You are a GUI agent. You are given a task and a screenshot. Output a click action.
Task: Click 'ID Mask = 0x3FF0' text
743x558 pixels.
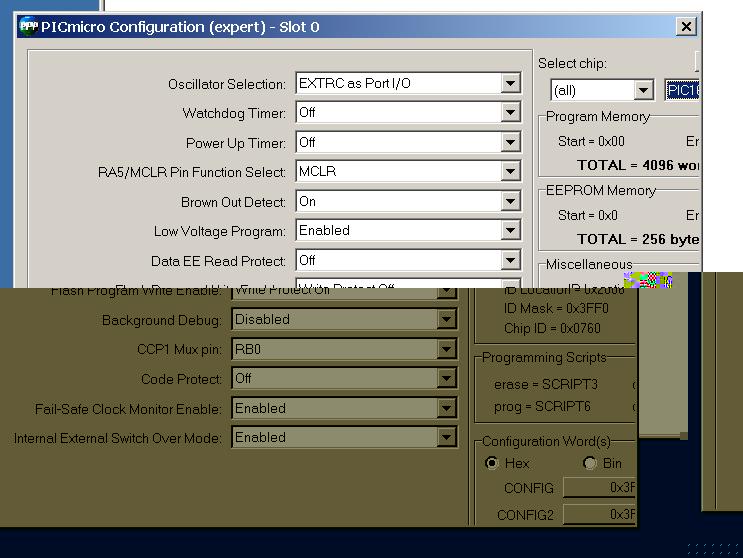(x=556, y=309)
